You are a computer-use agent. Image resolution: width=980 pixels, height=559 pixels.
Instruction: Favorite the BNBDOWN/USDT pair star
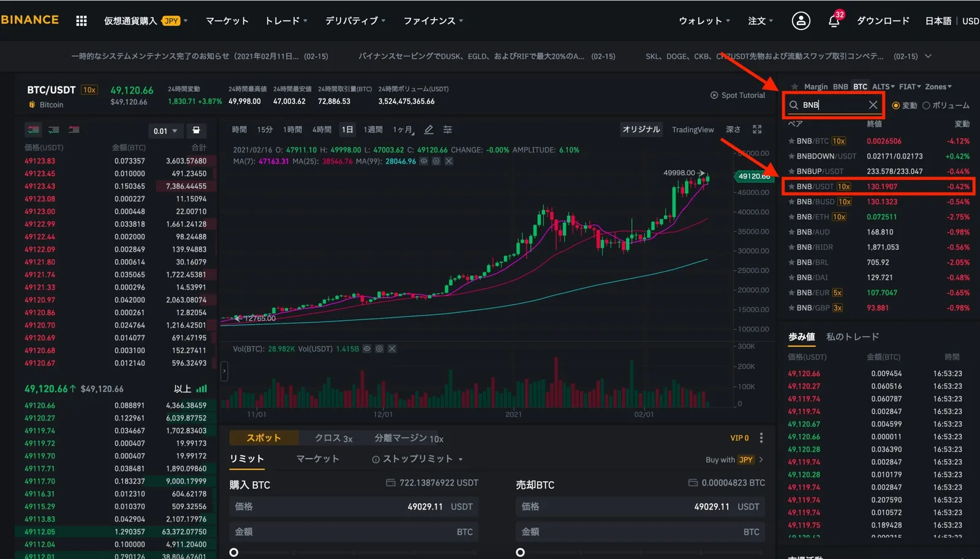click(x=791, y=156)
